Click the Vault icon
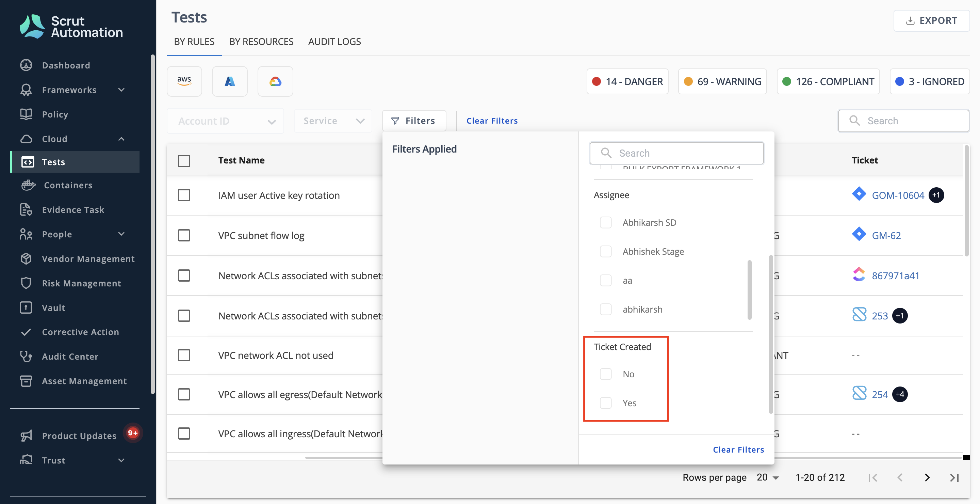980x504 pixels. point(26,308)
